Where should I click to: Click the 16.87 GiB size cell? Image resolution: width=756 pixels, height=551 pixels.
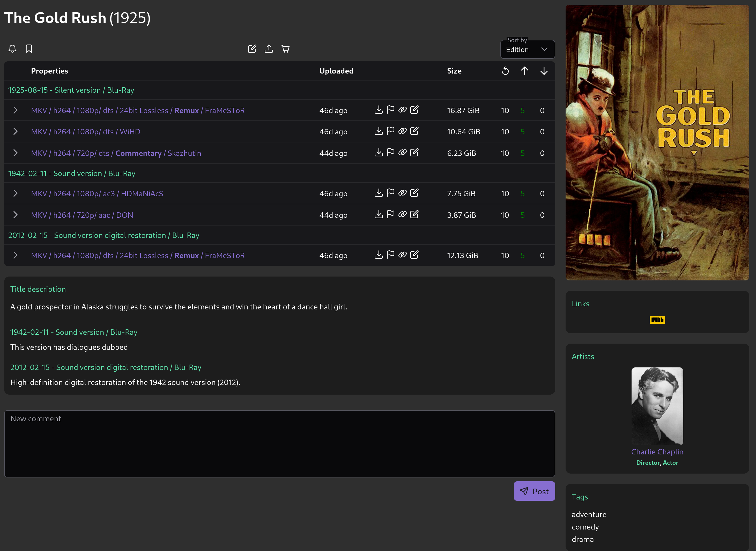tap(463, 110)
